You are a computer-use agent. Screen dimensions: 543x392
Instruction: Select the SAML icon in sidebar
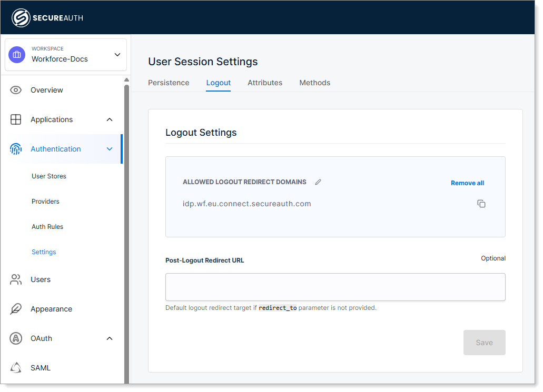tap(16, 367)
